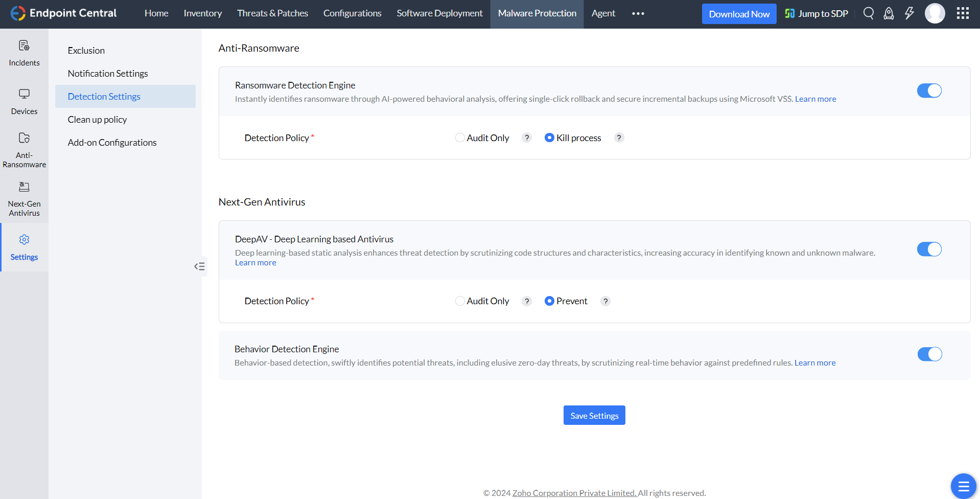Turn off the DeepAV antivirus toggle
Viewport: 980px width, 499px height.
click(x=929, y=249)
